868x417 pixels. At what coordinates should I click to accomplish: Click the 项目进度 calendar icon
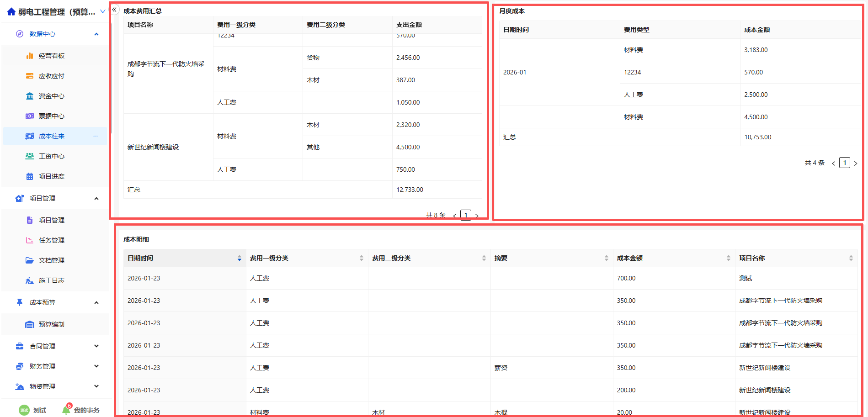pyautogui.click(x=30, y=176)
